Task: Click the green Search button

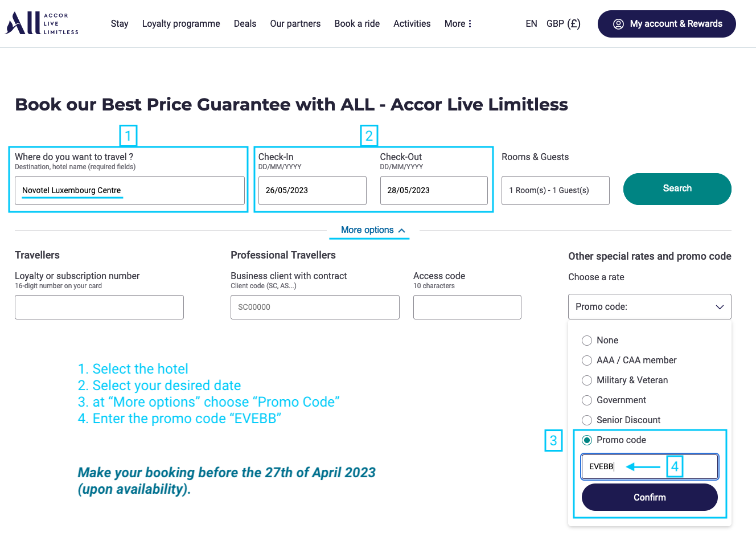Action: click(x=677, y=189)
